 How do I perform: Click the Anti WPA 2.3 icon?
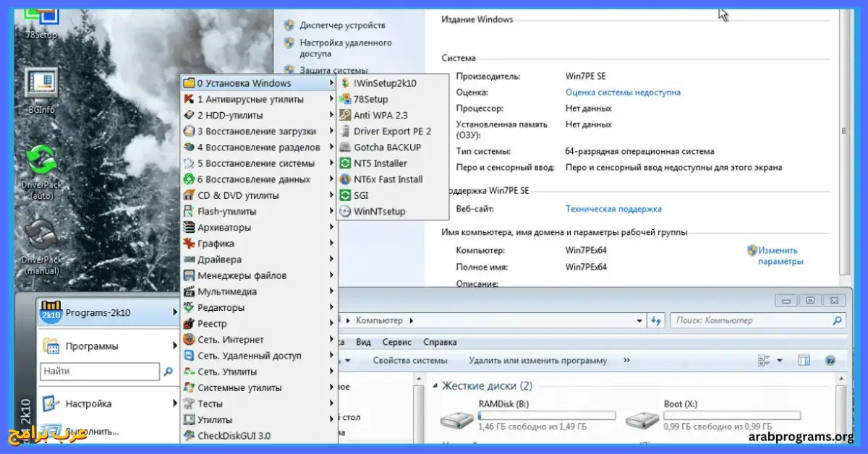click(345, 115)
